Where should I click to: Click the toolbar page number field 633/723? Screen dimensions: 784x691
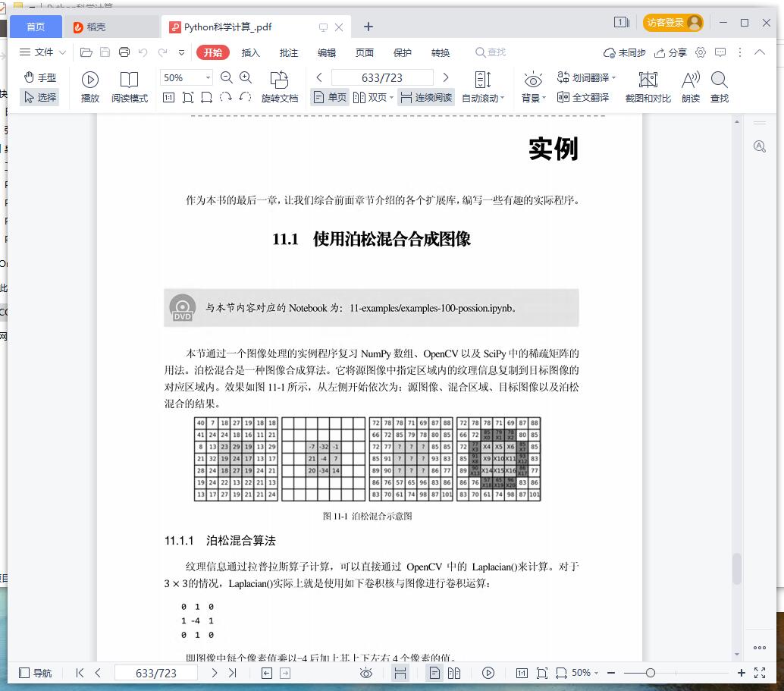(x=382, y=77)
